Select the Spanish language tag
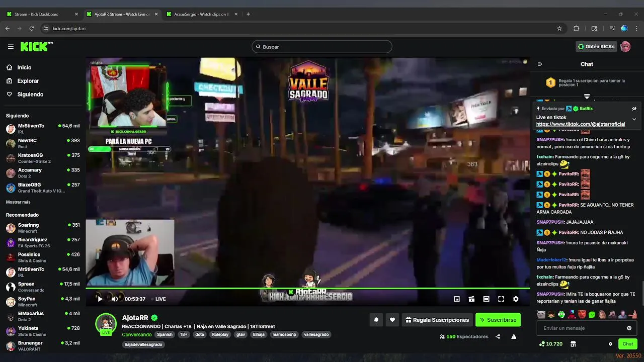The width and height of the screenshot is (644, 362). click(x=165, y=334)
